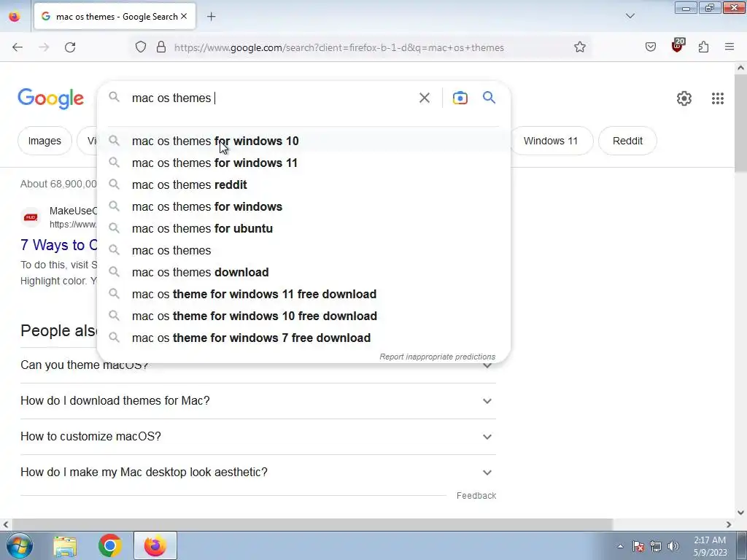Image resolution: width=747 pixels, height=560 pixels.
Task: Go back to the previous page
Action: click(18, 47)
